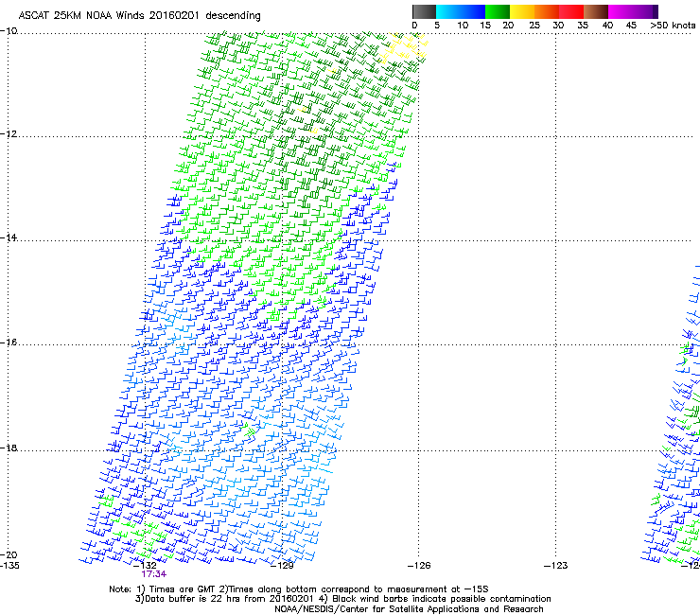Click the cyan-blue 5-15 knots legend segment
This screenshot has width=700, height=615.
[461, 11]
